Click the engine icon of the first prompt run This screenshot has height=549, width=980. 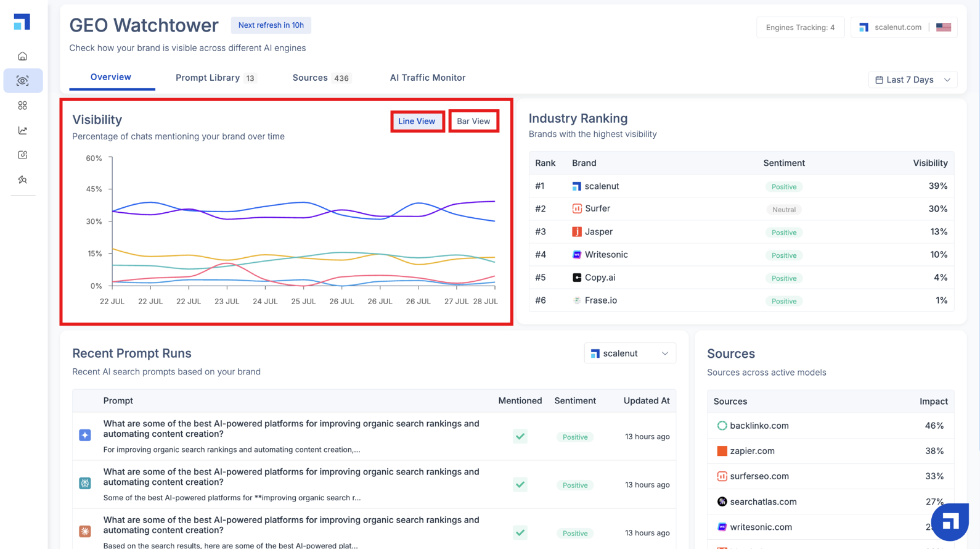pos(85,435)
